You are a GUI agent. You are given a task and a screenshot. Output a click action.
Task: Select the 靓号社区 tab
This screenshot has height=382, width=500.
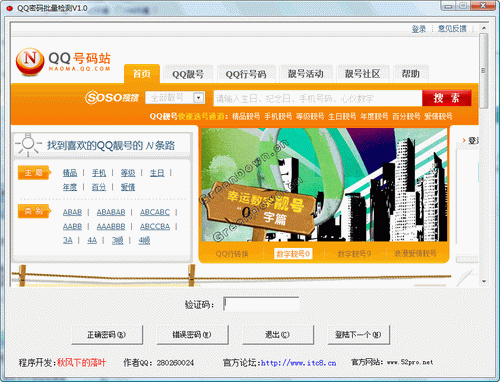[362, 74]
